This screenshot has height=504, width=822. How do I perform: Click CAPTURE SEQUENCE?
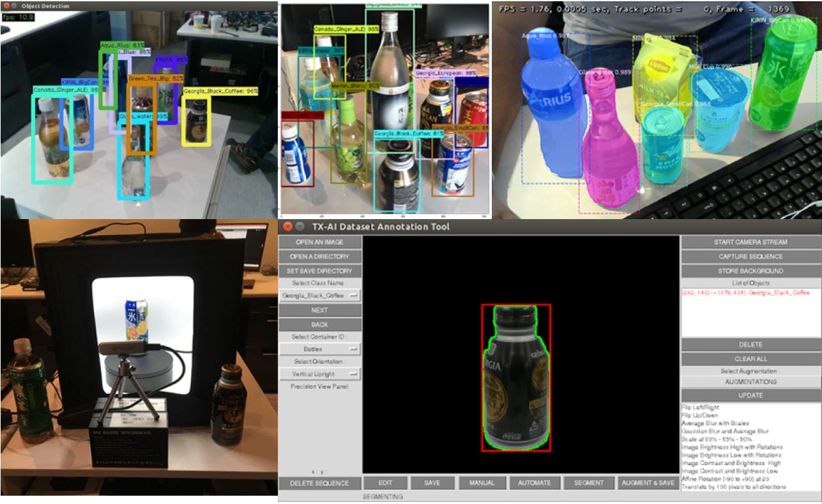(x=750, y=256)
